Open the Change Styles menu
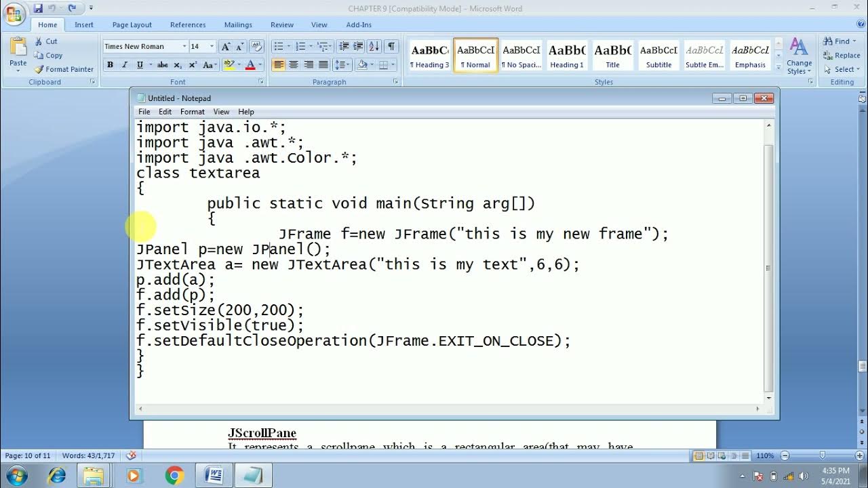The image size is (868, 488). [x=799, y=56]
